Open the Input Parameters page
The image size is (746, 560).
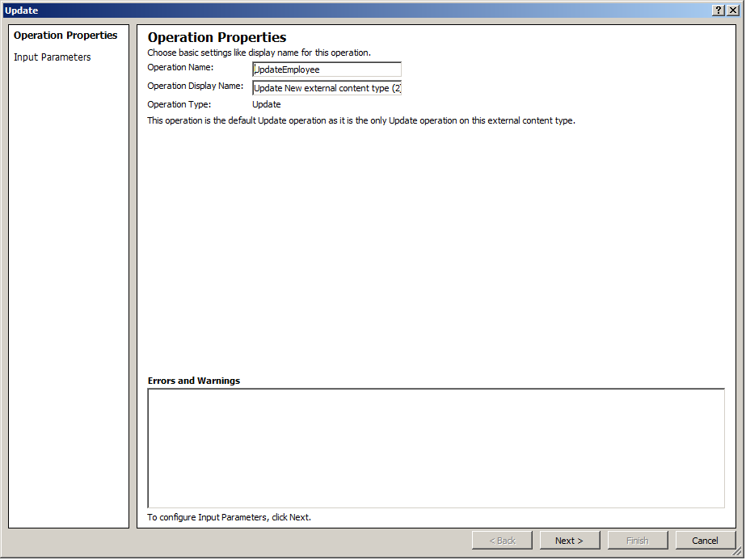52,57
